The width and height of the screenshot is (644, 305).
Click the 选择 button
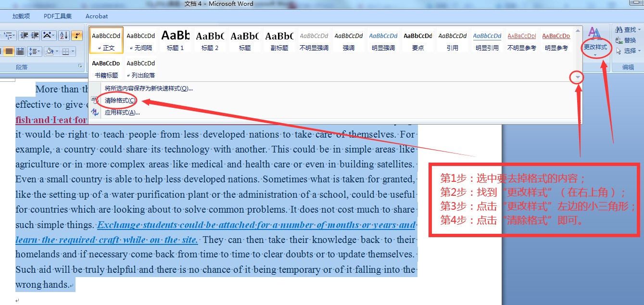tap(625, 51)
